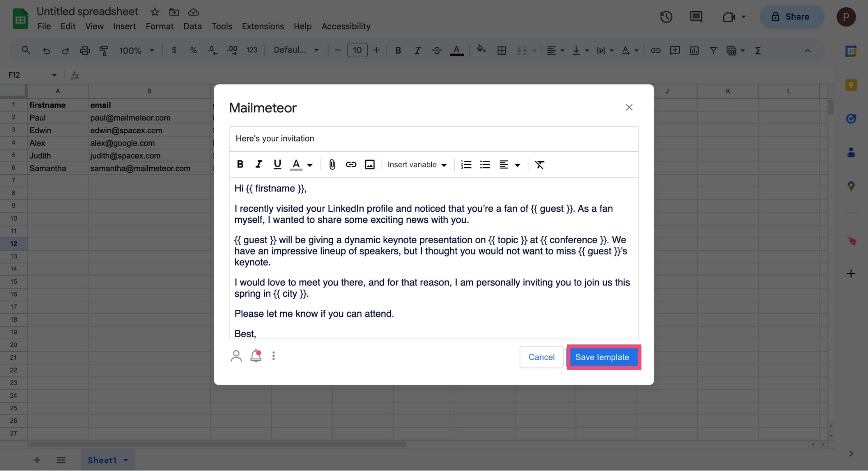This screenshot has height=471, width=868.
Task: Click the sender profile person icon
Action: point(236,356)
